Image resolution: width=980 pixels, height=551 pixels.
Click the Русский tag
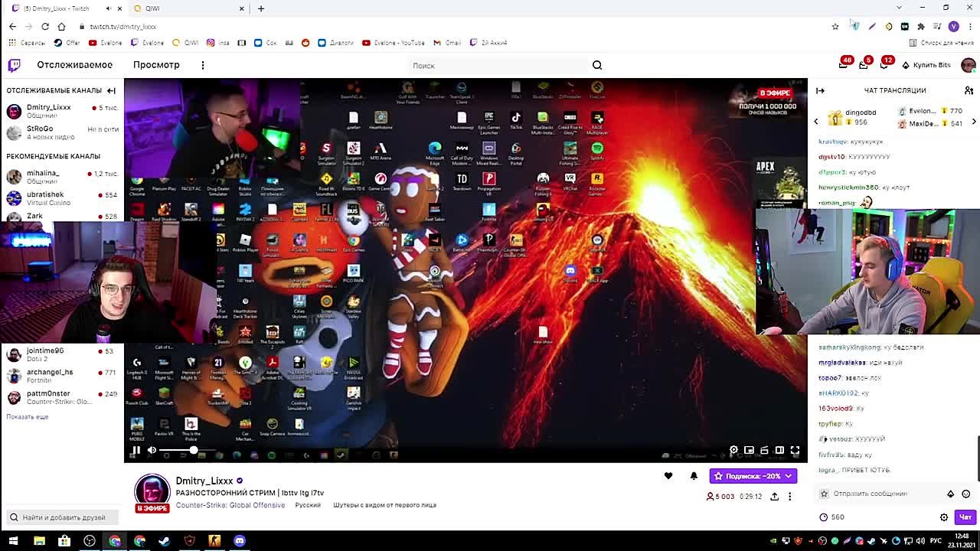click(x=308, y=505)
